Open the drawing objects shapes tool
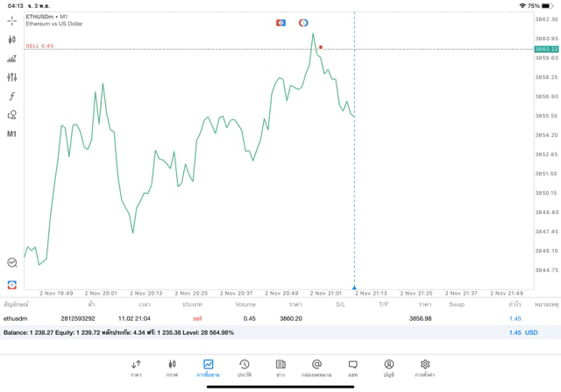This screenshot has height=392, width=561. tap(12, 115)
